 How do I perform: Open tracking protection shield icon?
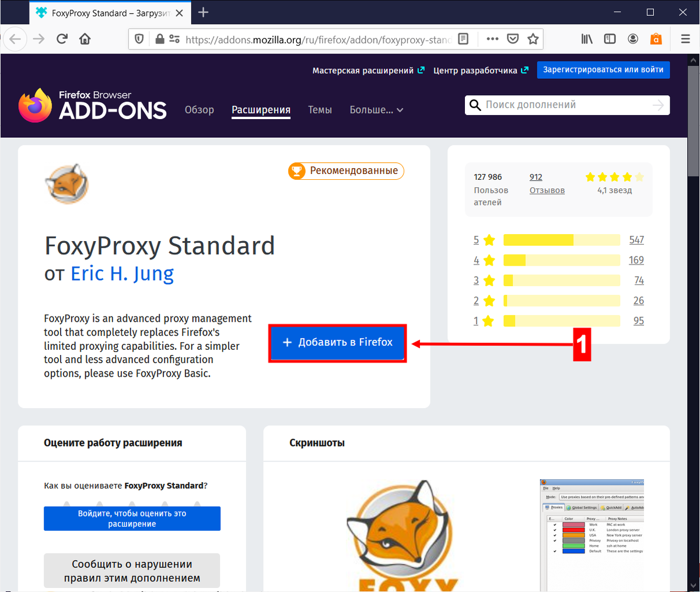139,39
